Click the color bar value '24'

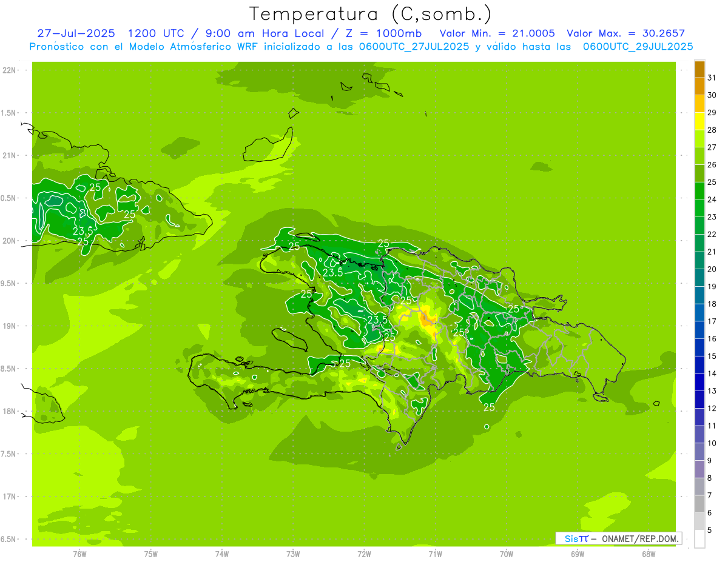tap(712, 199)
